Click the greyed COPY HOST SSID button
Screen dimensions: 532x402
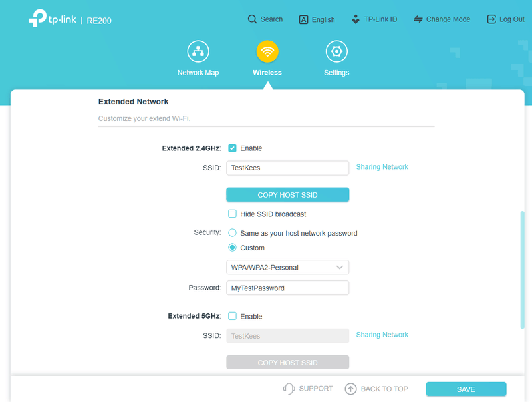tap(288, 363)
